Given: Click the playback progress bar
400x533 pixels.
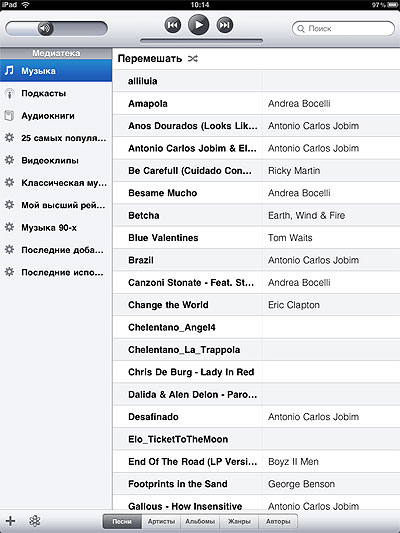Looking at the screenshot, I should coord(201,41).
